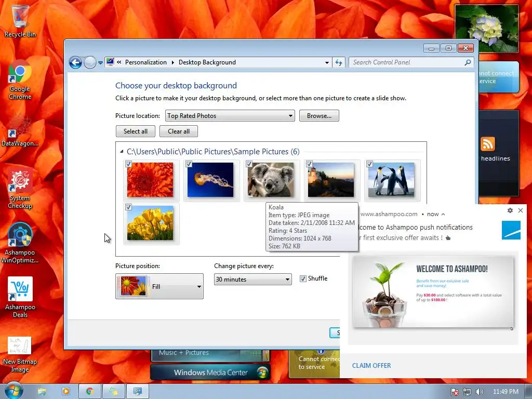Uncheck the red Chrysanthemum picture checkbox
This screenshot has height=399, width=532.
[x=129, y=164]
